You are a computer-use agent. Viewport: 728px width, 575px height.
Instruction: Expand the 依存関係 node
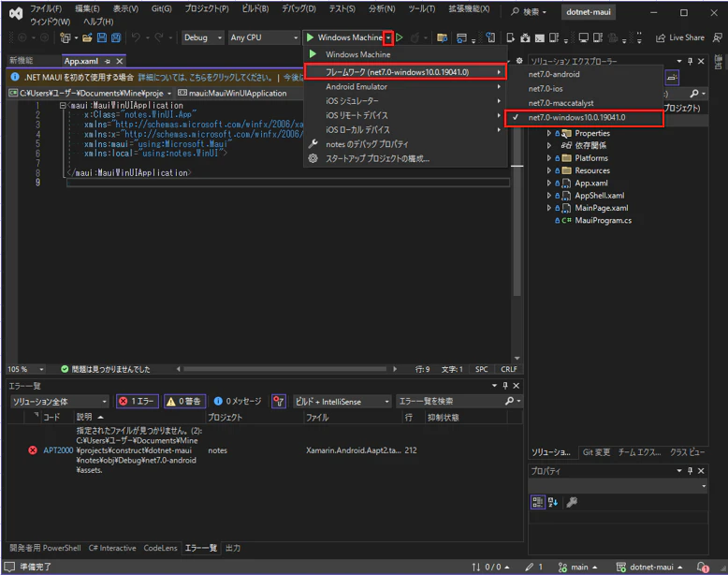549,145
